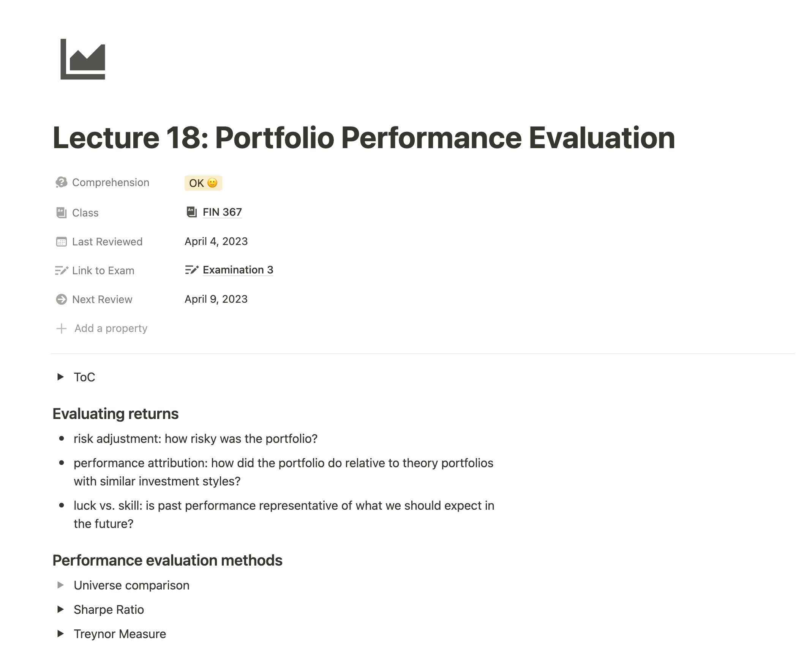Click the Add a property button
This screenshot has width=812, height=648.
coord(111,329)
